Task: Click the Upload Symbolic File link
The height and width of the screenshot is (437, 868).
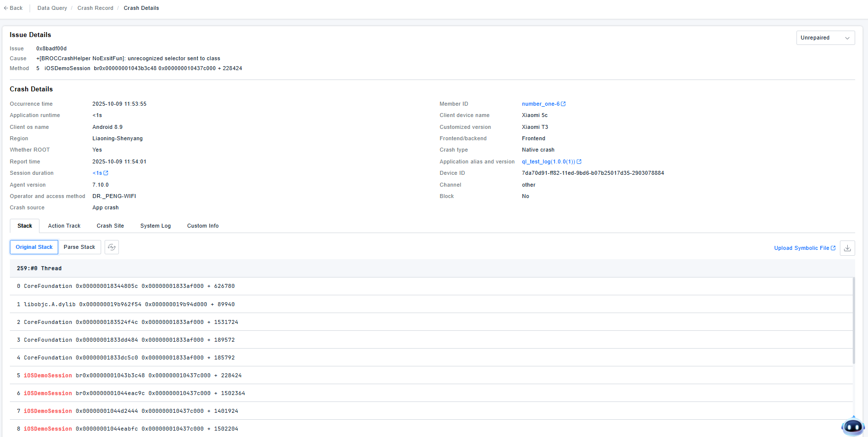Action: point(801,248)
